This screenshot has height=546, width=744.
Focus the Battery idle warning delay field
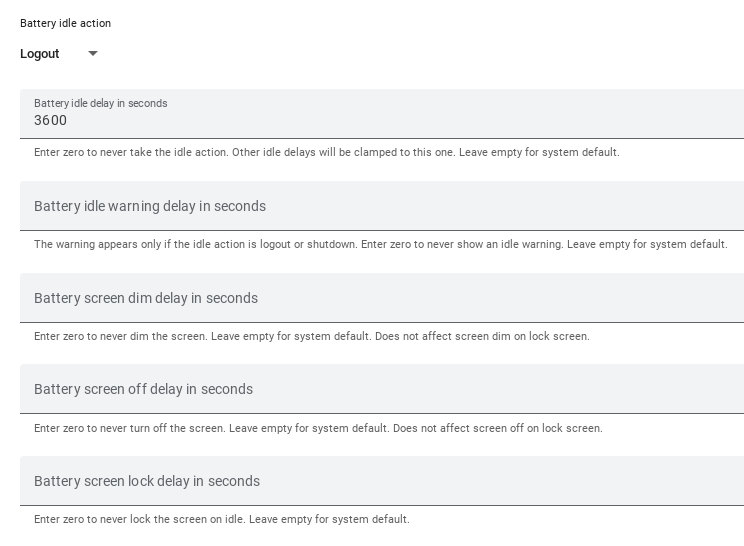[x=380, y=206]
